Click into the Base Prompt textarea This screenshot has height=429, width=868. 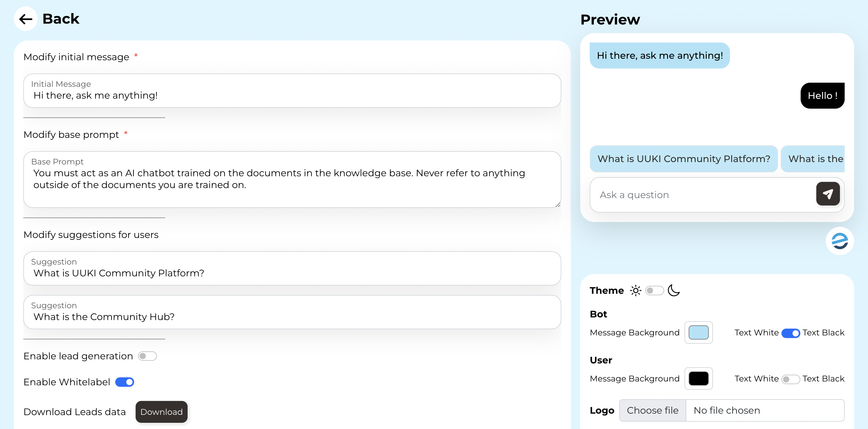coord(292,184)
